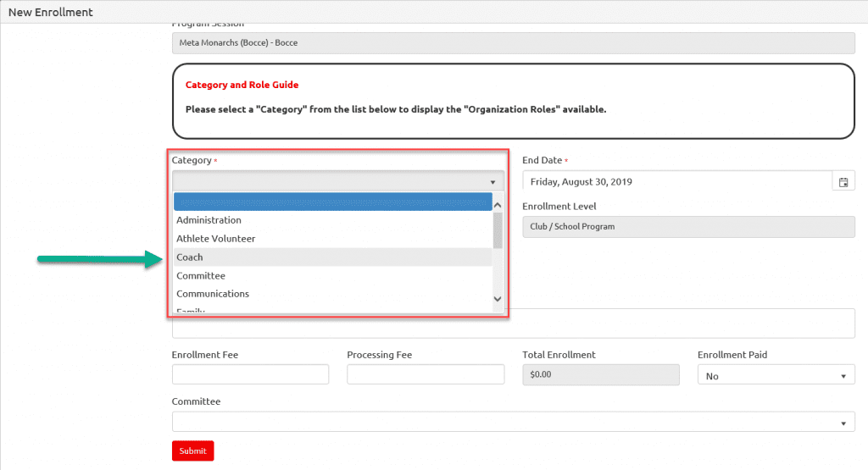The width and height of the screenshot is (868, 470).
Task: Open the Enrollment Paid dropdown
Action: coord(776,375)
